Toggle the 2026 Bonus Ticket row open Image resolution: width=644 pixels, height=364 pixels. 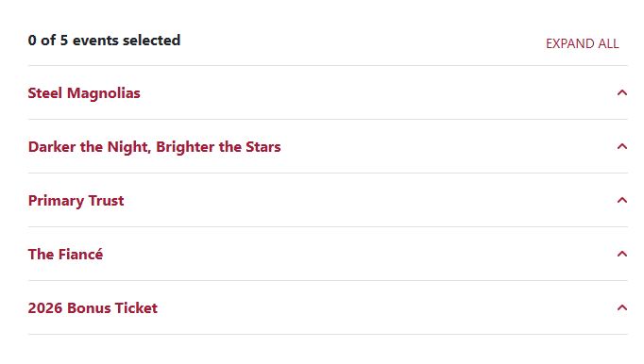pos(328,307)
